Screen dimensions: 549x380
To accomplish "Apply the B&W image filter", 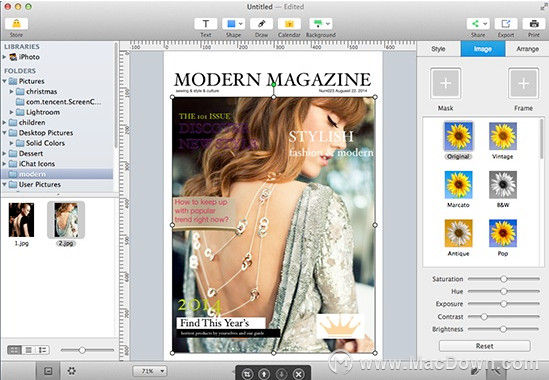I will [503, 185].
